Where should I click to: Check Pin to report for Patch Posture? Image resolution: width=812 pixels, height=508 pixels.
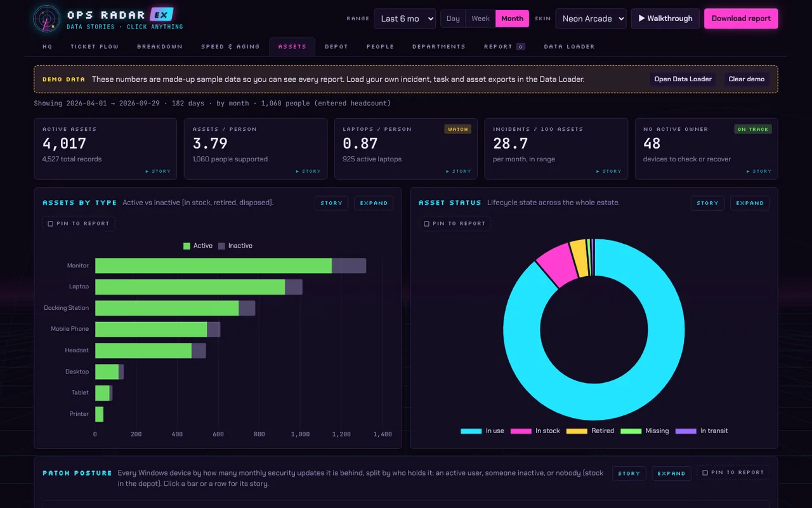[x=705, y=472]
